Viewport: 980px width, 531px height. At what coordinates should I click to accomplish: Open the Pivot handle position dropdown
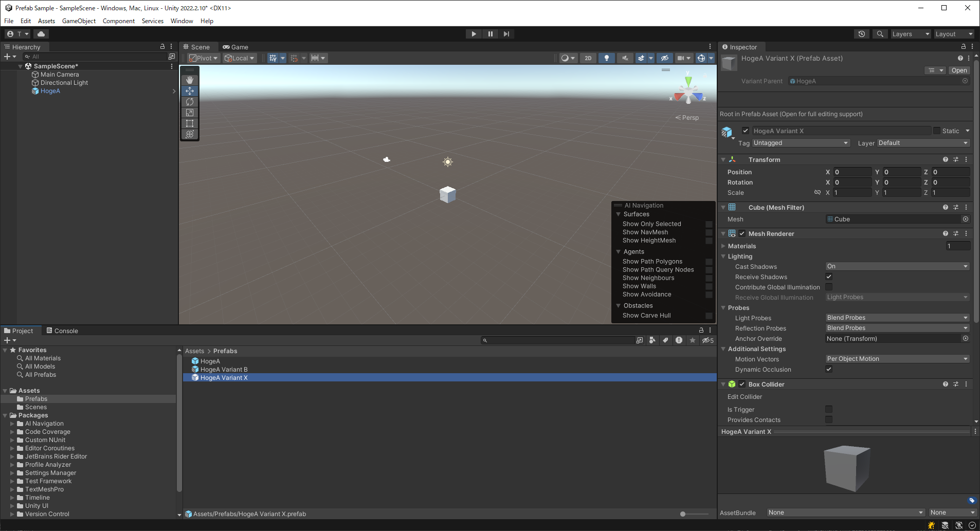coord(203,58)
